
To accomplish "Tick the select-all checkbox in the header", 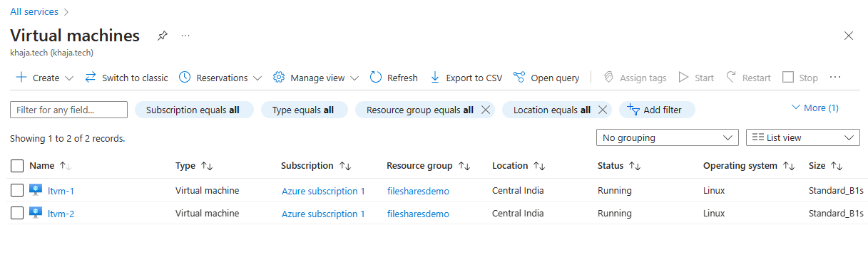I will tap(17, 166).
